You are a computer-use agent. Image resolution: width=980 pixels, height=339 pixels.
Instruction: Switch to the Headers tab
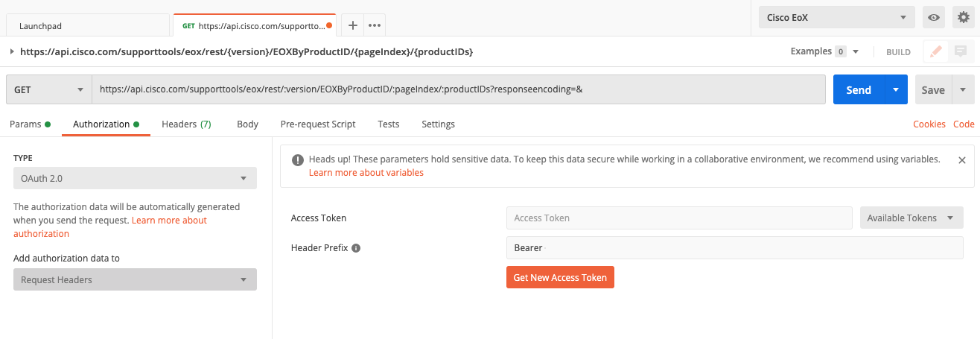pyautogui.click(x=186, y=124)
